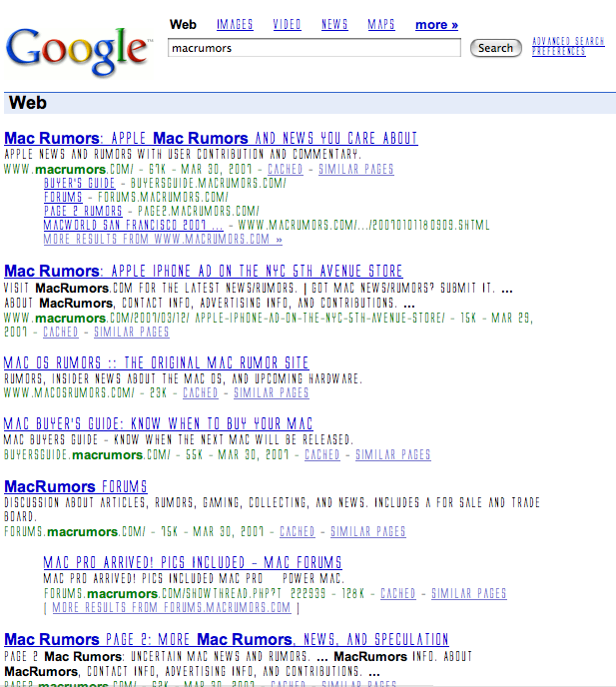Screen dimensions: 616x687
Task: Open 'Mac OS Rumors :: The Original' result
Action: [157, 362]
